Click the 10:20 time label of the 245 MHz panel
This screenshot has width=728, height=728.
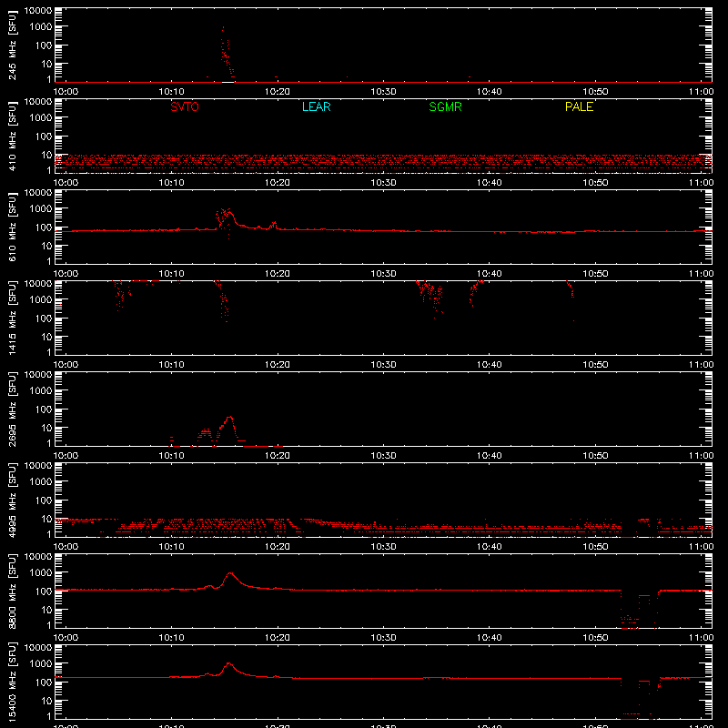coord(278,92)
